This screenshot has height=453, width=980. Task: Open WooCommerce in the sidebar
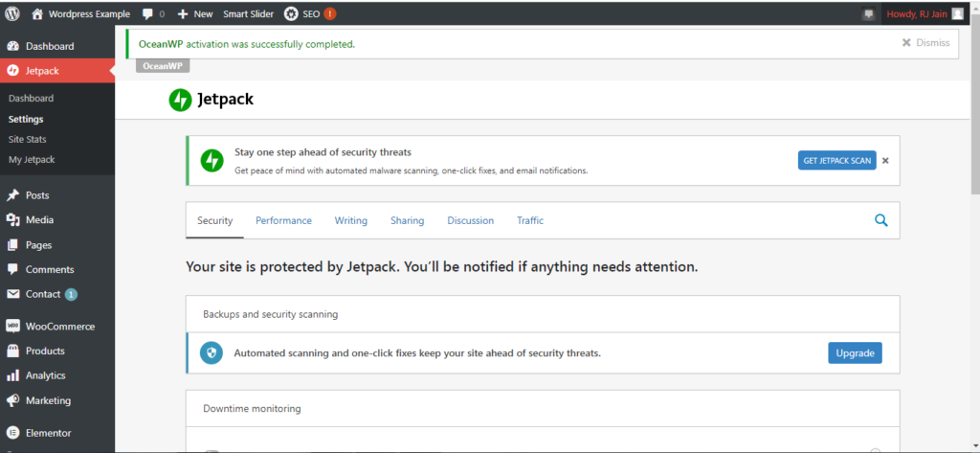(59, 327)
